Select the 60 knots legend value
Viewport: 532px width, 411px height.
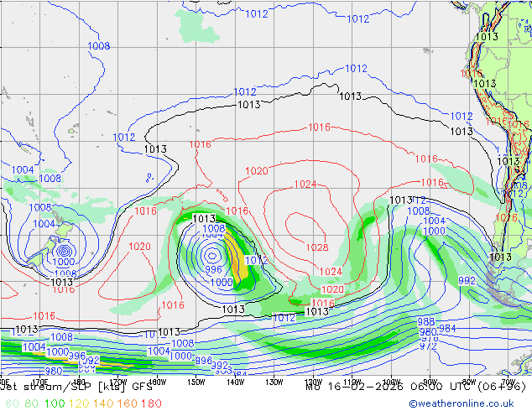click(12, 403)
